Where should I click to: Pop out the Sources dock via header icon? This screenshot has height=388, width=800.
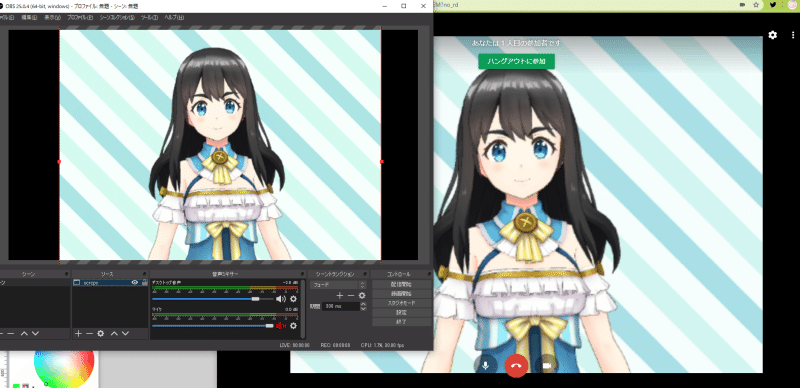145,274
